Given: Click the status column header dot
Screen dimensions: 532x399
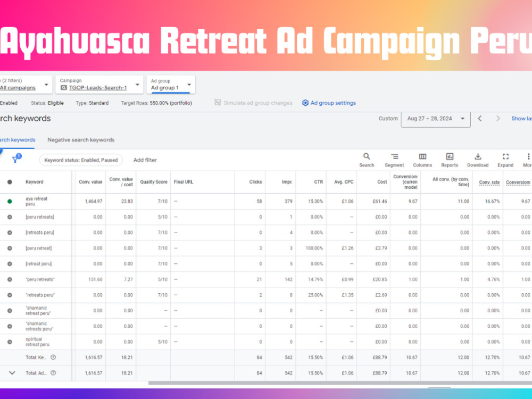Looking at the screenshot, I should [x=10, y=182].
